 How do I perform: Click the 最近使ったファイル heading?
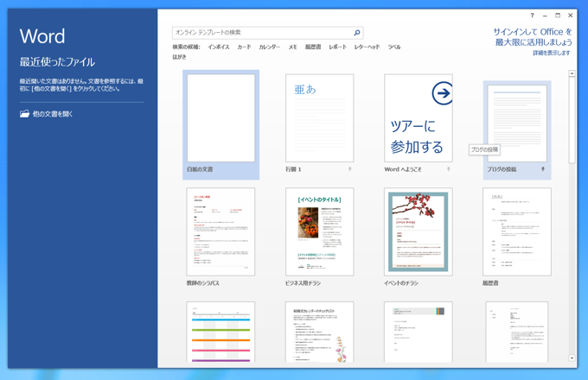pos(57,62)
